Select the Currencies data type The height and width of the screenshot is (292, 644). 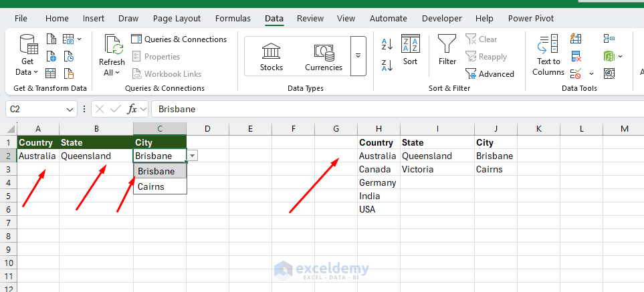pyautogui.click(x=324, y=57)
